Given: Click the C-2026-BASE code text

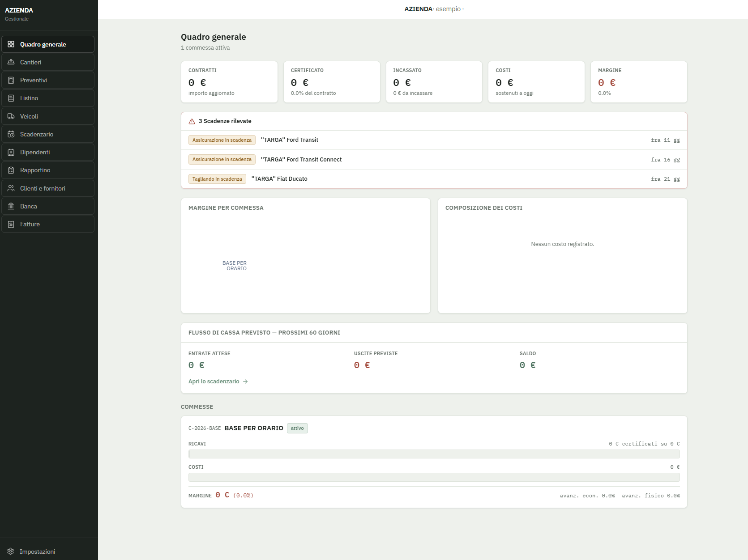Looking at the screenshot, I should [205, 428].
